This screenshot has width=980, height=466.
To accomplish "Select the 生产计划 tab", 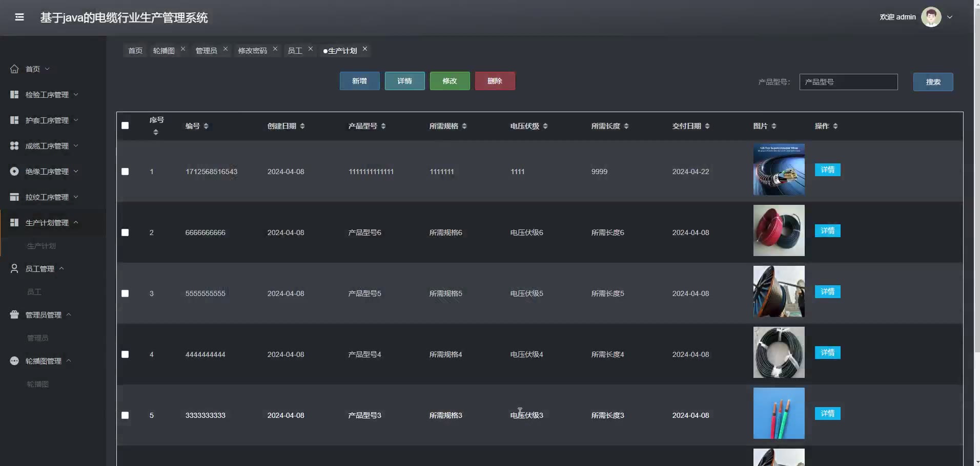I will tap(340, 51).
